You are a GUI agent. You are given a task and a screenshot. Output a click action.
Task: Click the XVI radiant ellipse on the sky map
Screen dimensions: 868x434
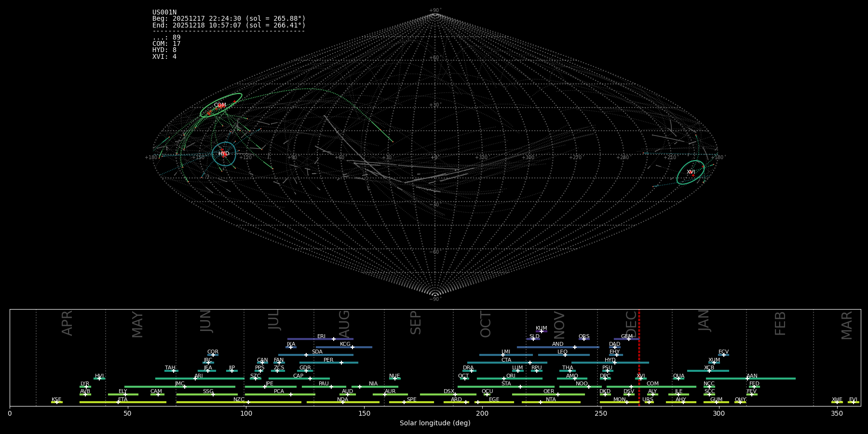(x=691, y=172)
